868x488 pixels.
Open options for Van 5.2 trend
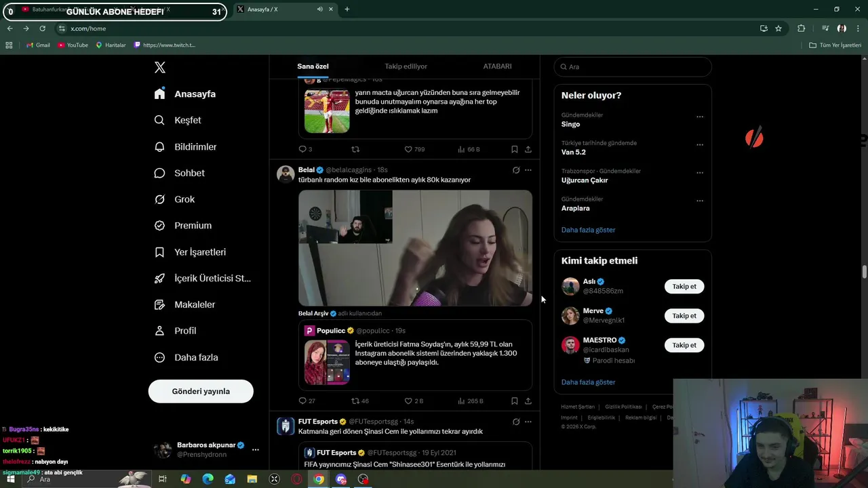[x=700, y=144]
